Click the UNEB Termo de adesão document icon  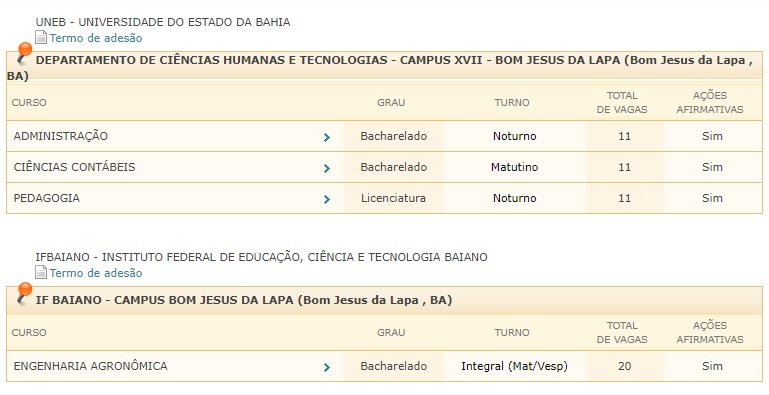(x=41, y=37)
